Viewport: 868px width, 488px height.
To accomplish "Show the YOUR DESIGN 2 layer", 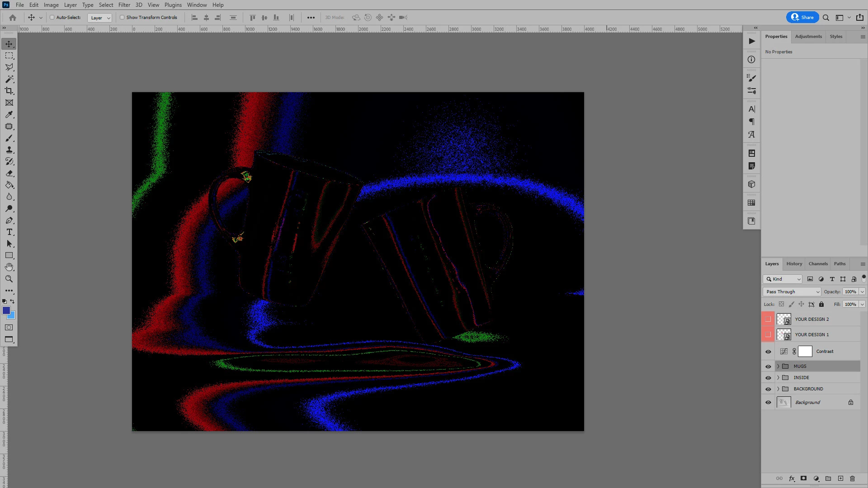I will 768,319.
